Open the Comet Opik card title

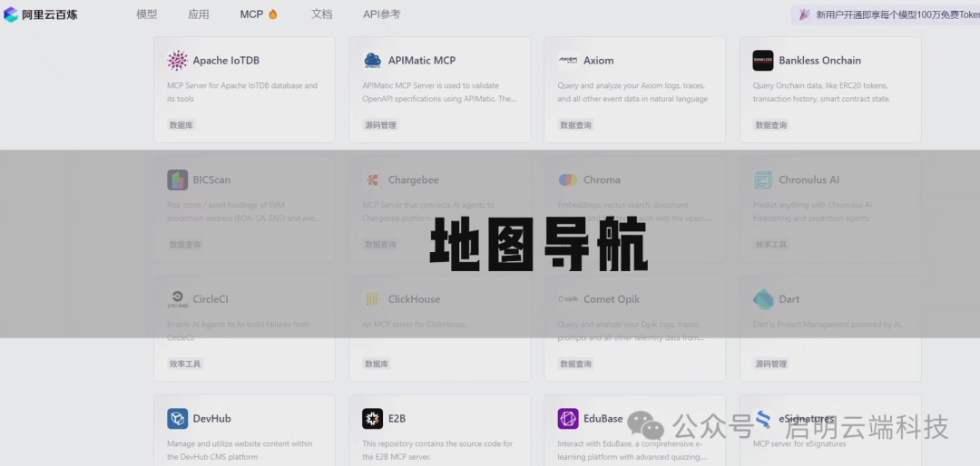pyautogui.click(x=612, y=299)
